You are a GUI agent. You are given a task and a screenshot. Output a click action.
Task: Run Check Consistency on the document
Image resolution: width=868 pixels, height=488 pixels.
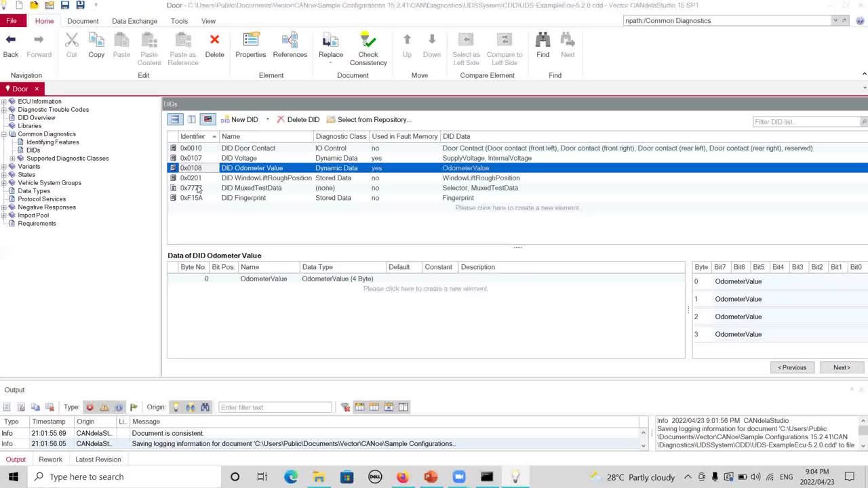(x=368, y=49)
